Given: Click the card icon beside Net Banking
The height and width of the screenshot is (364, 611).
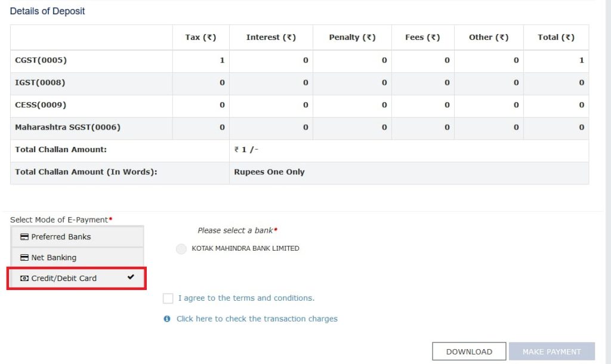Looking at the screenshot, I should pyautogui.click(x=24, y=258).
